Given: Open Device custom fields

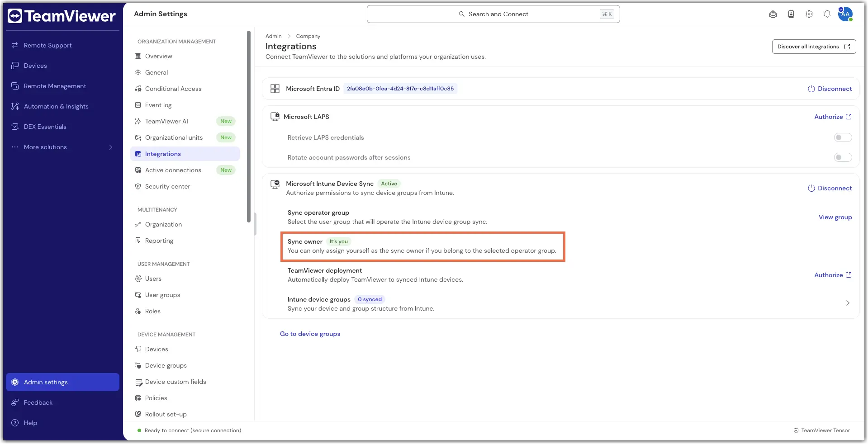Looking at the screenshot, I should click(x=186, y=382).
